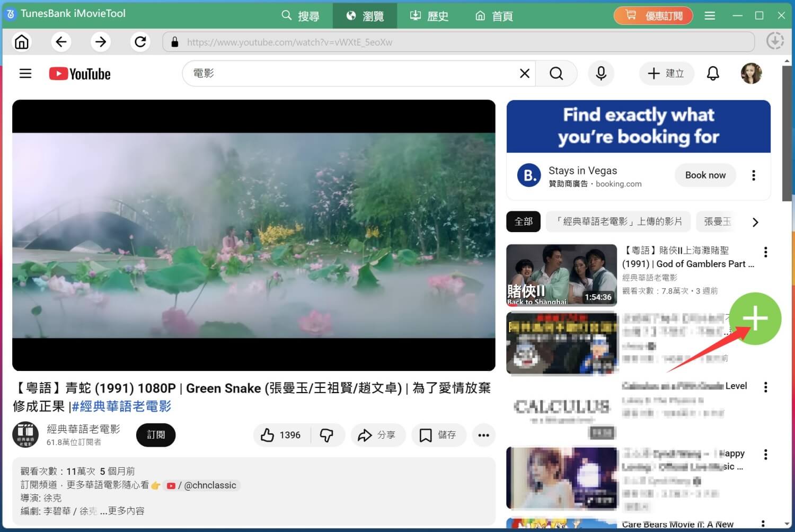Click the circular downloads icon beside address bar

pos(775,41)
